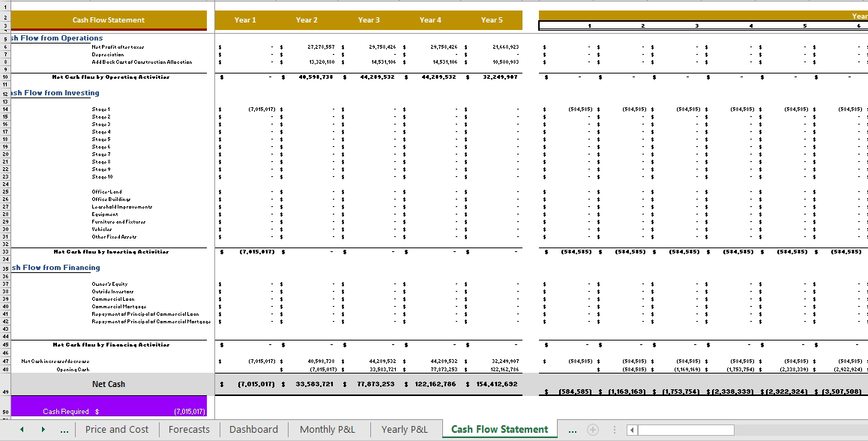Open the Yearly P&L sheet tab
868x441 pixels.
point(404,429)
